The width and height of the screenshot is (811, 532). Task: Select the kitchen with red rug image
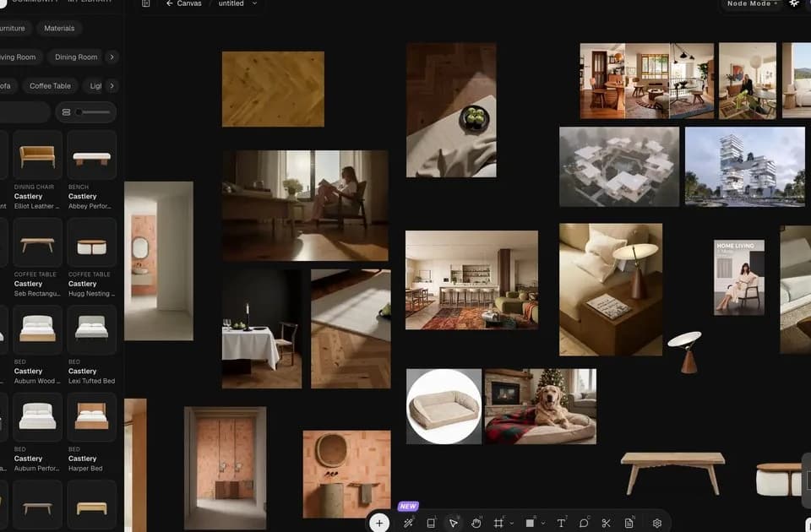(471, 280)
